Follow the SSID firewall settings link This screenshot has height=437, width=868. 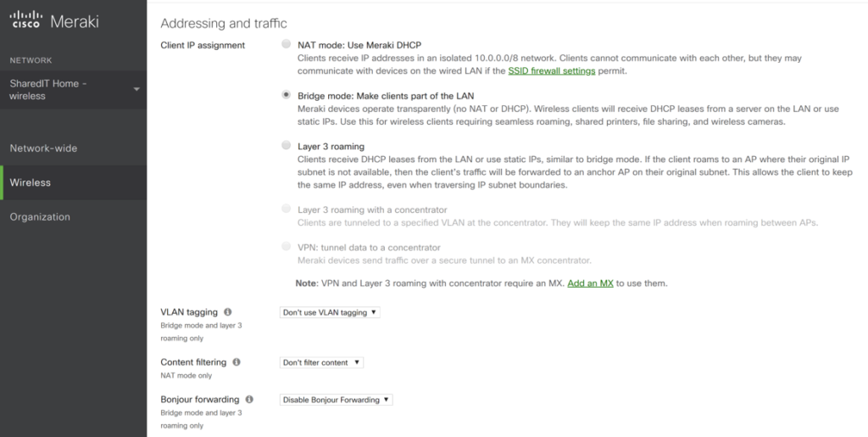coord(552,71)
